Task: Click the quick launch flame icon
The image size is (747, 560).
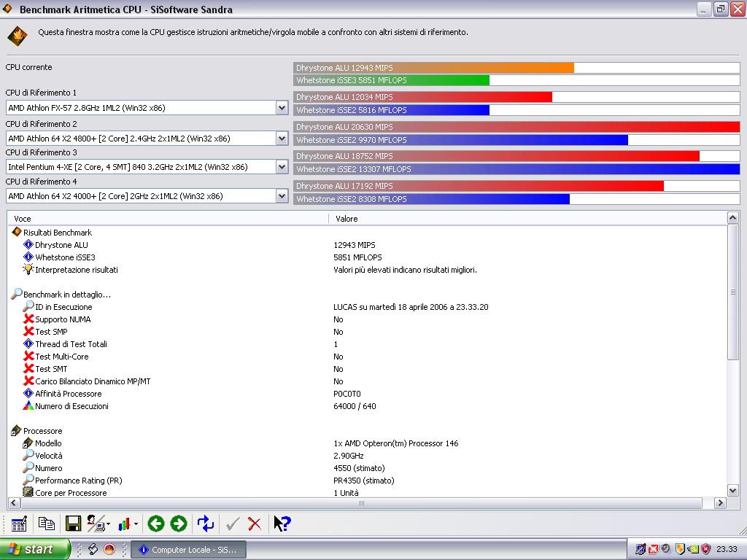Action: [x=109, y=550]
